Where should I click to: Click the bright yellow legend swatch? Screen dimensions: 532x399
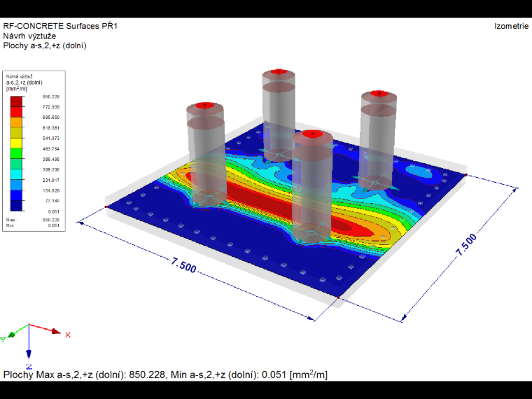(x=16, y=143)
